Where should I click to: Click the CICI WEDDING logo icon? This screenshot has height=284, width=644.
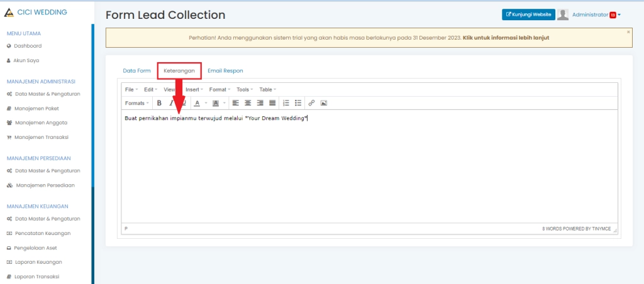tap(9, 13)
